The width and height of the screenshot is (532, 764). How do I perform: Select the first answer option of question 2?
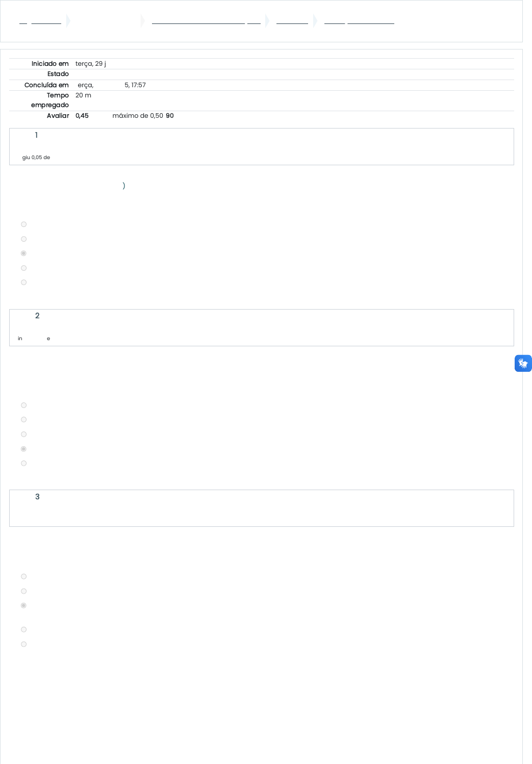coord(23,405)
